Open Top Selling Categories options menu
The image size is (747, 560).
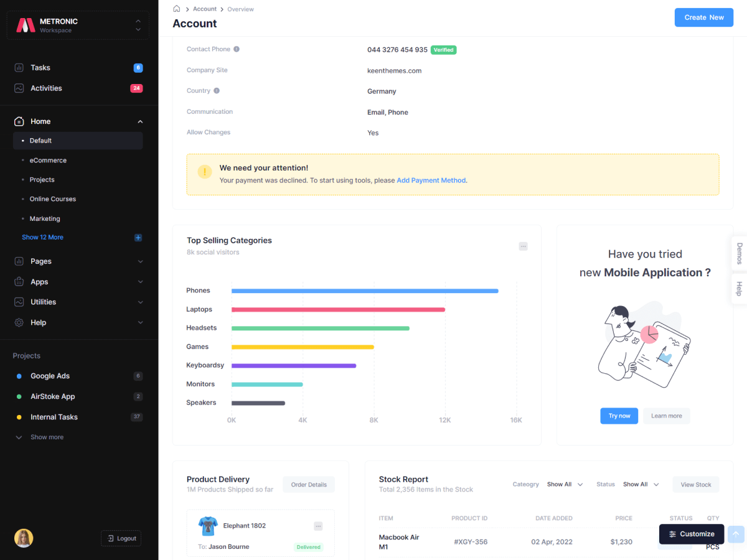pyautogui.click(x=523, y=246)
